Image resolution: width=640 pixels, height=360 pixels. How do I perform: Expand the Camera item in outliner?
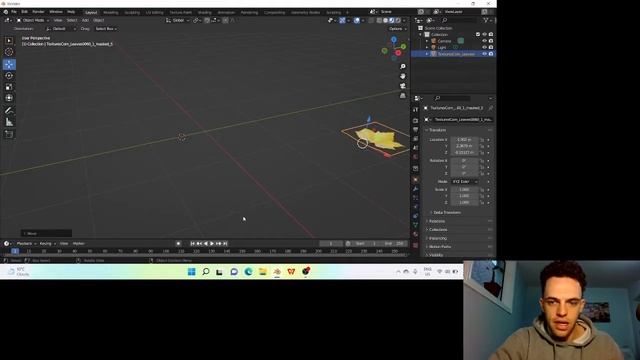pyautogui.click(x=427, y=41)
